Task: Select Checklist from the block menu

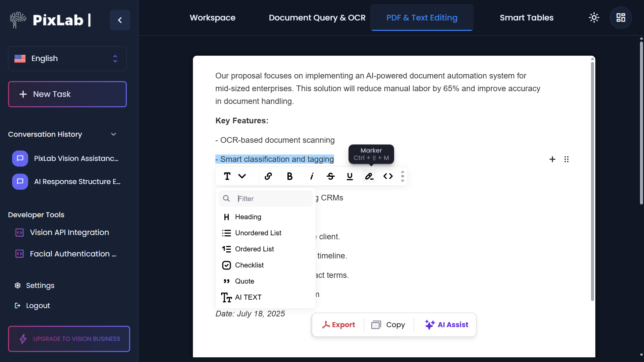Action: coord(249,265)
